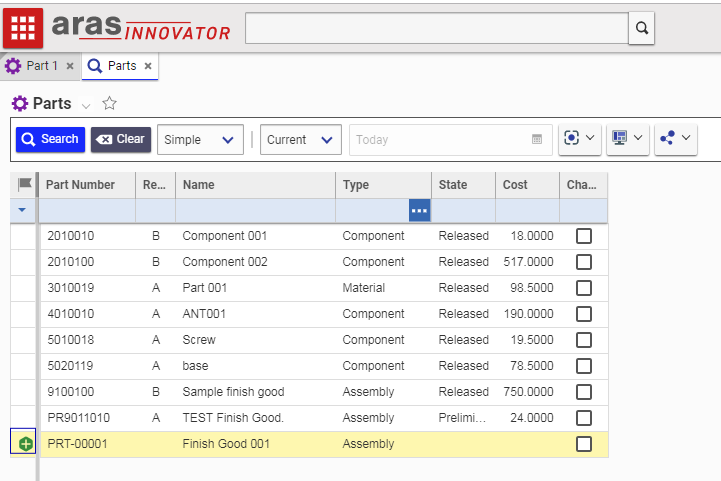Favorite Parts using the star icon

[110, 103]
